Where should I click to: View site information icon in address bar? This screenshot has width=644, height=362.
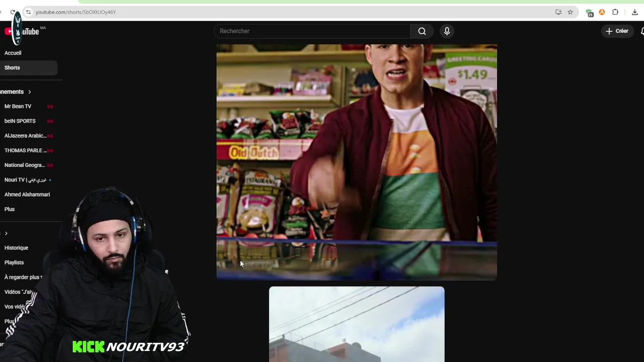tap(28, 12)
